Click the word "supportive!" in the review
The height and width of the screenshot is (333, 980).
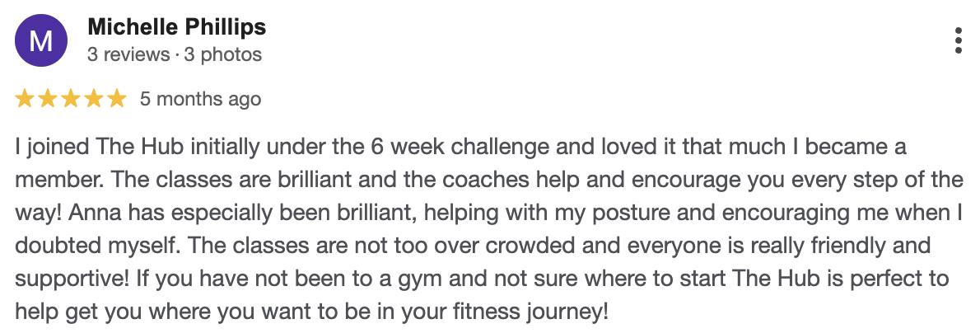point(68,277)
